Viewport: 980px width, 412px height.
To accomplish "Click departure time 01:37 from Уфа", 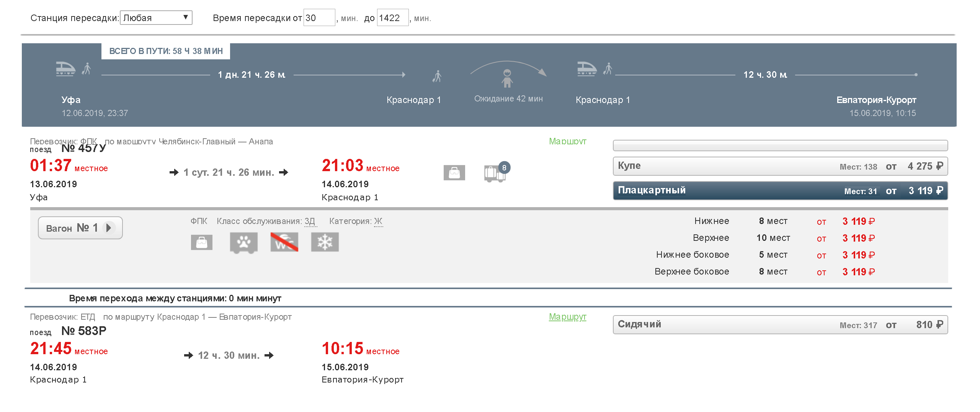I will [x=51, y=165].
